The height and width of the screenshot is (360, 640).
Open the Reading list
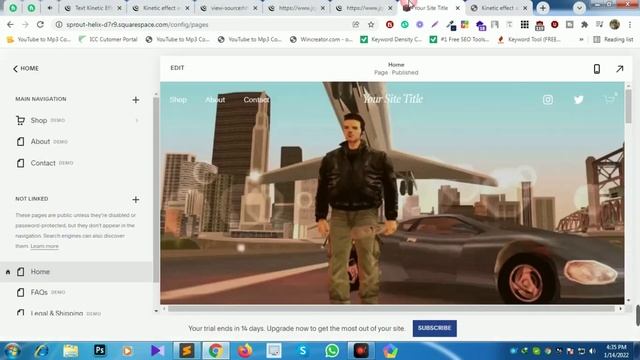tap(613, 39)
